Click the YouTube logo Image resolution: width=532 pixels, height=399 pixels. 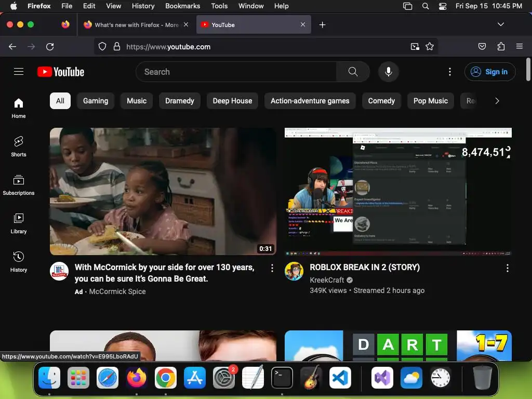(x=61, y=72)
